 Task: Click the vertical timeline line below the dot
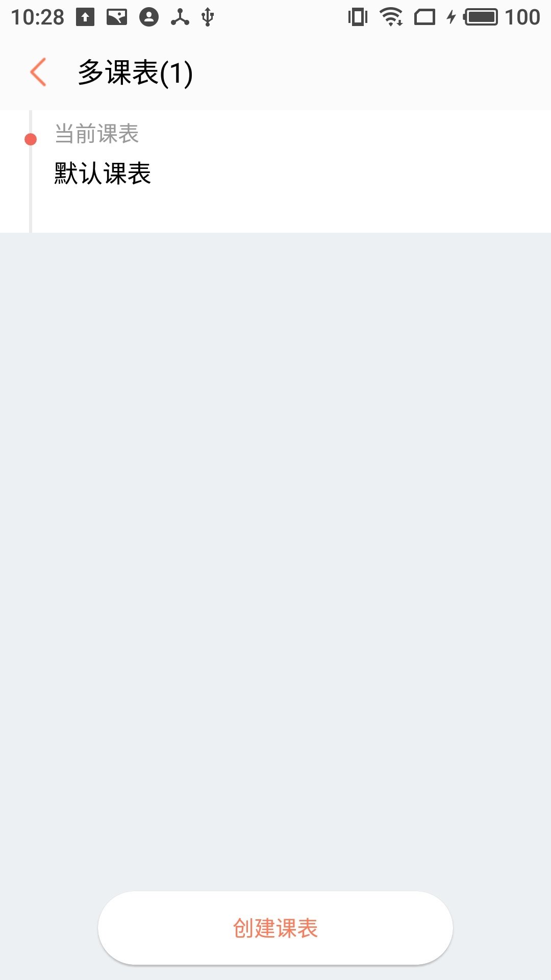pyautogui.click(x=31, y=189)
